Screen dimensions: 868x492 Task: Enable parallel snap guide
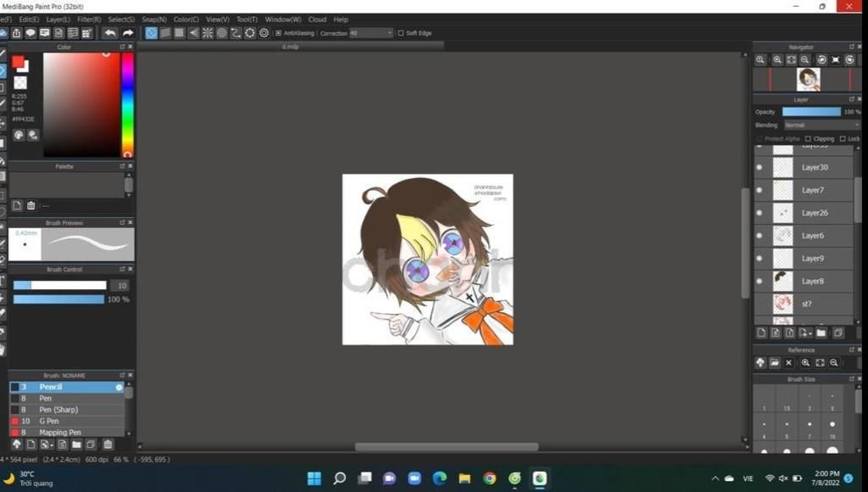tap(165, 33)
